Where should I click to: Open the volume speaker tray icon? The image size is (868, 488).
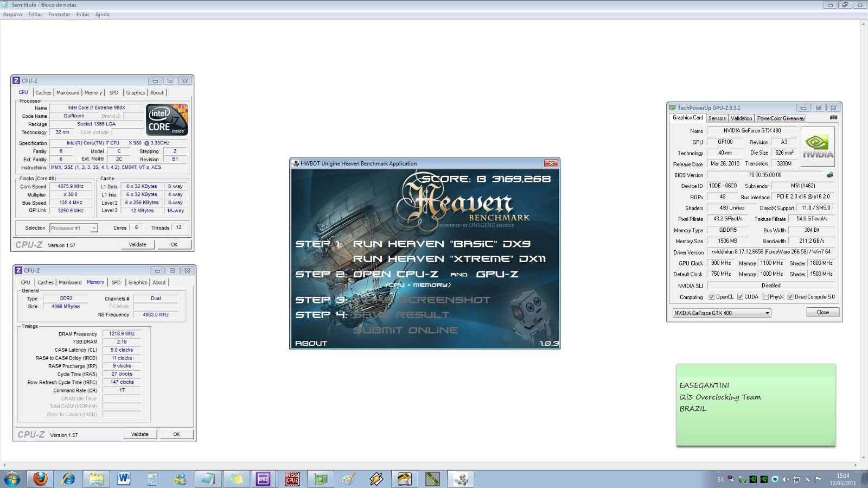click(786, 479)
